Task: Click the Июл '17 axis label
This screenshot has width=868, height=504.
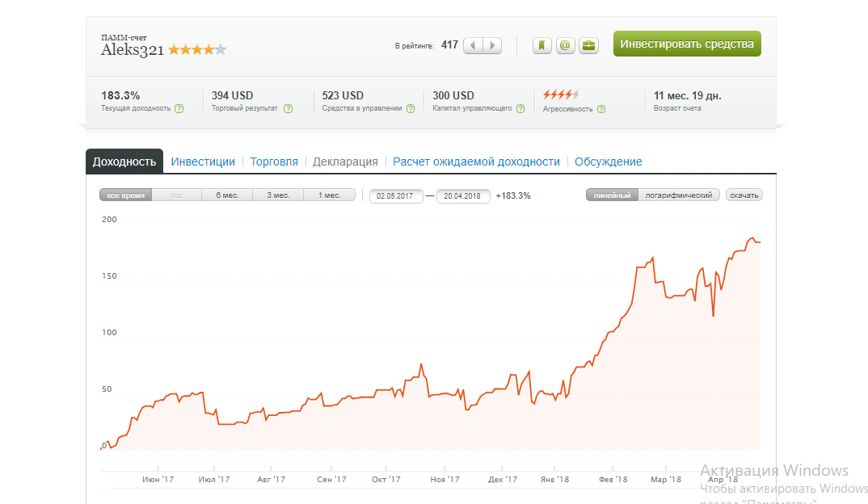Action: click(213, 479)
